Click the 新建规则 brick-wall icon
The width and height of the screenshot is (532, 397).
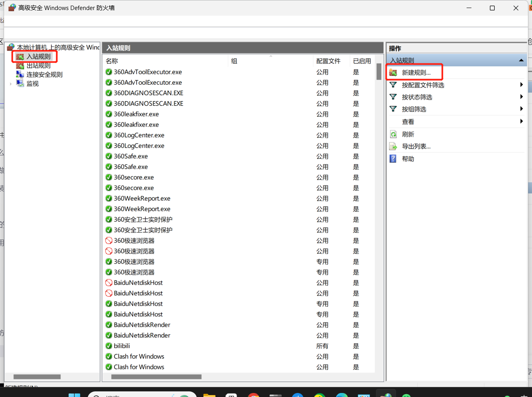393,73
